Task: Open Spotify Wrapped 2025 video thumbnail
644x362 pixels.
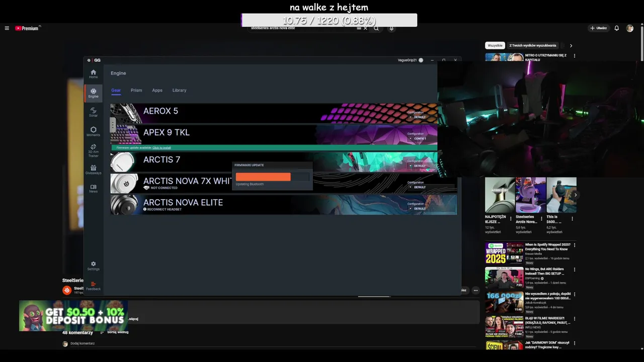Action: coord(504,253)
